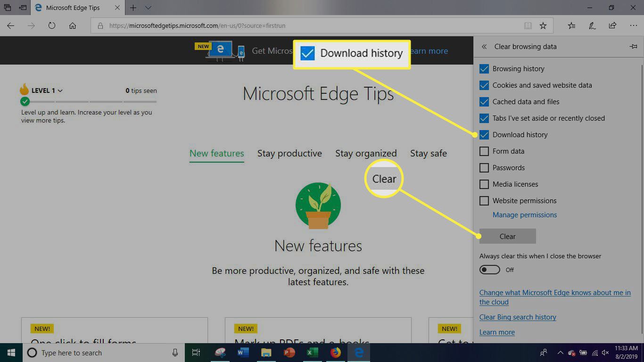This screenshot has width=644, height=362.
Task: Click the microphone icon in search box
Action: 175,353
